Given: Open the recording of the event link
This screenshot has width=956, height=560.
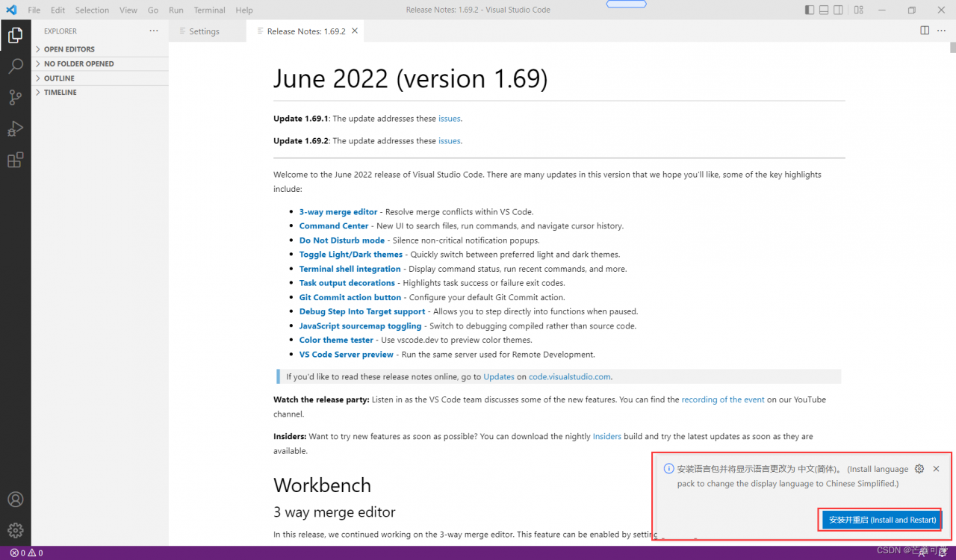Looking at the screenshot, I should (723, 400).
